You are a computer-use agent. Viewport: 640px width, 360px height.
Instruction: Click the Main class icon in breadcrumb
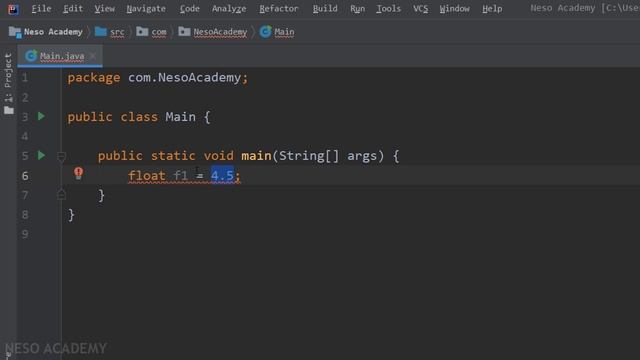pos(265,31)
